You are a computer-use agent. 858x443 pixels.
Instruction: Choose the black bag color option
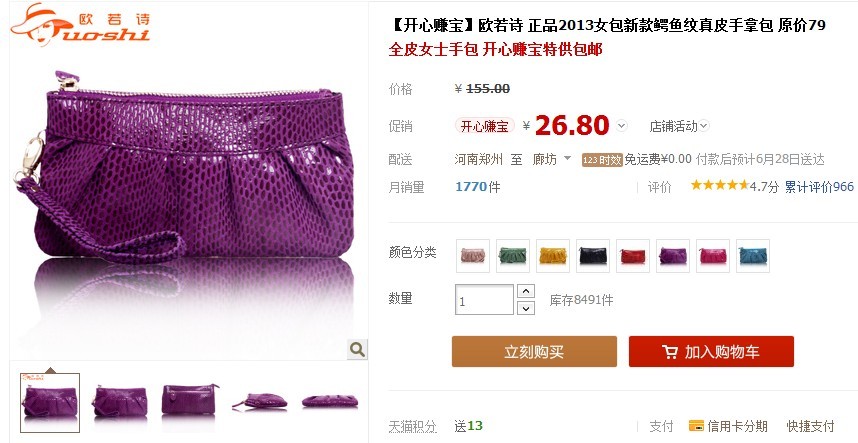click(x=593, y=256)
